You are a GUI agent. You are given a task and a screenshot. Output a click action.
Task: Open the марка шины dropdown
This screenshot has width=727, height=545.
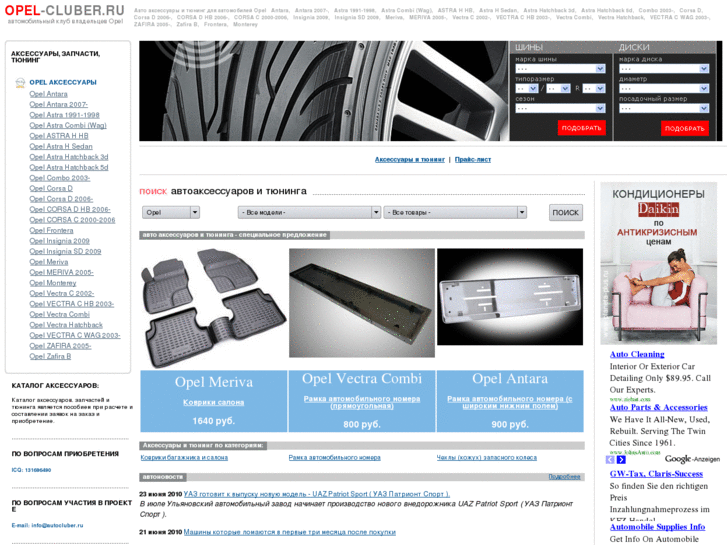tap(561, 69)
